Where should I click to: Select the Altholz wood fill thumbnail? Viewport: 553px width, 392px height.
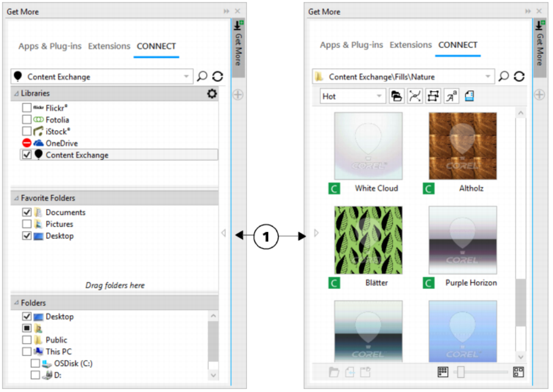[x=463, y=146]
